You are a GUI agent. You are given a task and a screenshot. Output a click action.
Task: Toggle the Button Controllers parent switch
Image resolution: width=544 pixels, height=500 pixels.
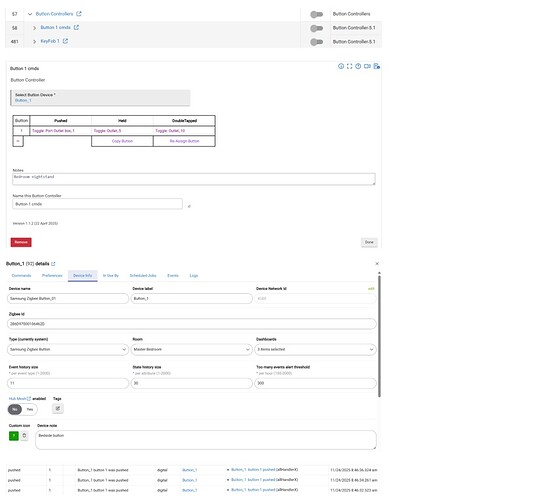pyautogui.click(x=316, y=14)
